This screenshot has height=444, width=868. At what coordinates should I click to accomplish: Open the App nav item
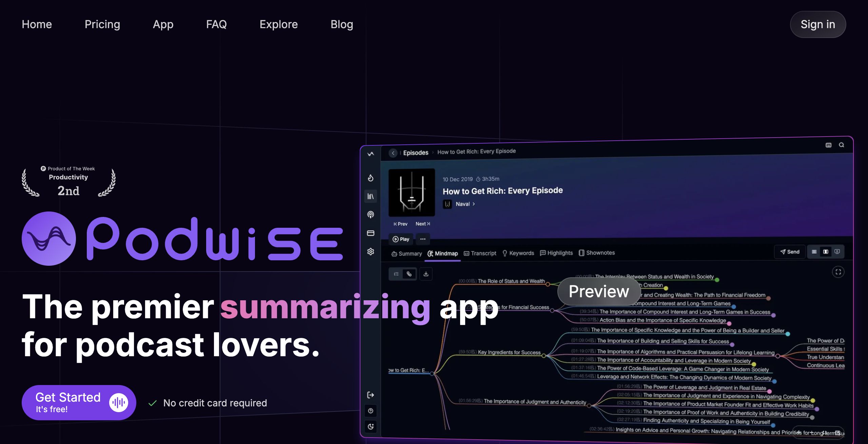[x=163, y=24]
